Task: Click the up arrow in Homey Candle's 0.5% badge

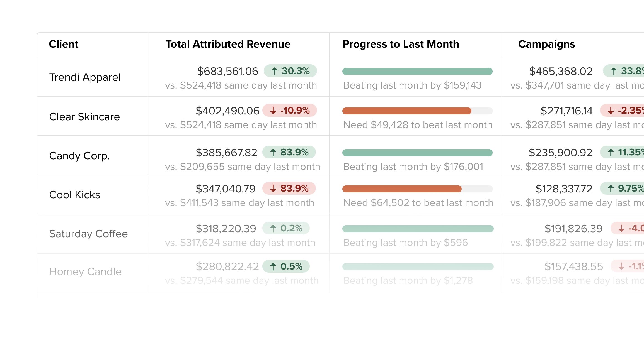Action: [x=273, y=266]
